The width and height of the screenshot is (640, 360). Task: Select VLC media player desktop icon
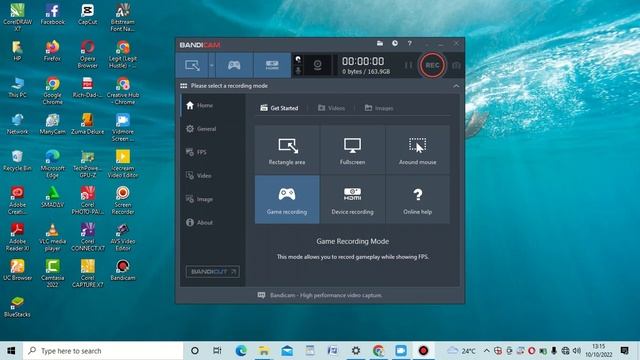(x=53, y=237)
